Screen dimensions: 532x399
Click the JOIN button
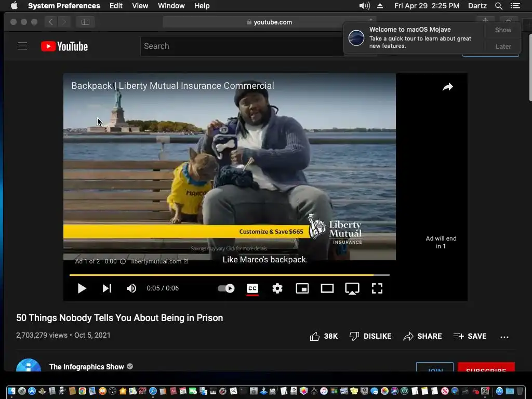click(435, 367)
